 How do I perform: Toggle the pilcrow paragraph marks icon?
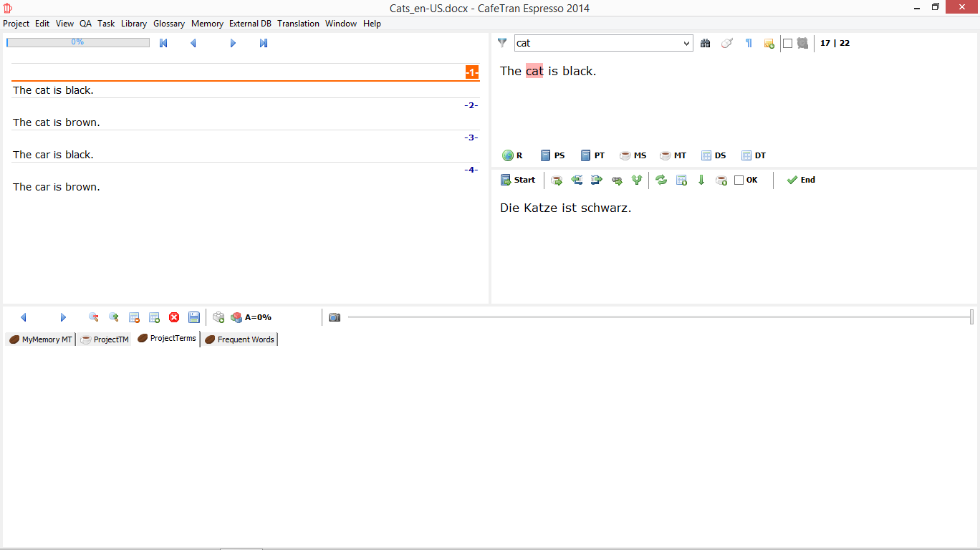(749, 43)
